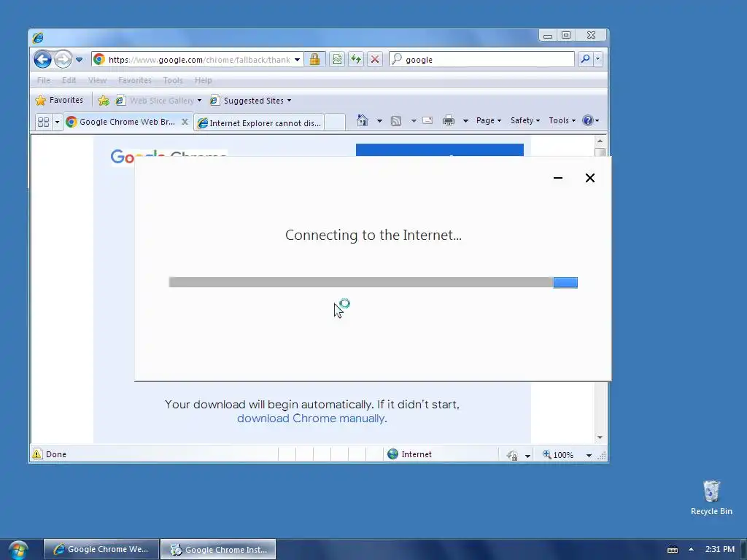Click the IE logo in title bar
The height and width of the screenshot is (560, 747).
coord(38,37)
